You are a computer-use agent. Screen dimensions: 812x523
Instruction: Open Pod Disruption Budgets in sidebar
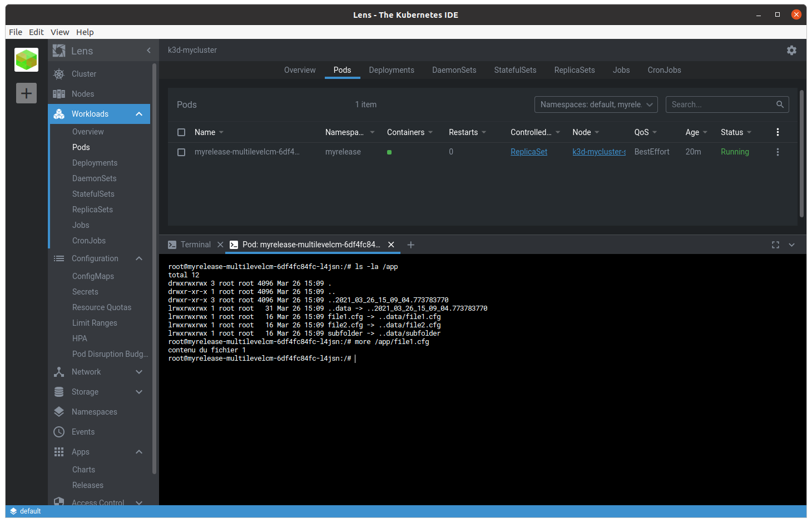[110, 354]
